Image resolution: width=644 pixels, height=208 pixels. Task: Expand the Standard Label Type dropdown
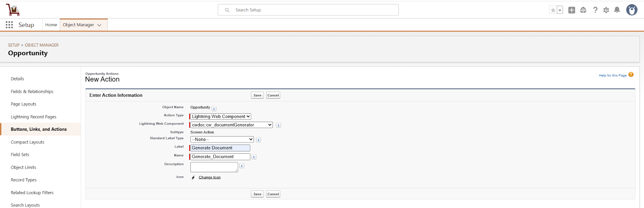click(222, 139)
